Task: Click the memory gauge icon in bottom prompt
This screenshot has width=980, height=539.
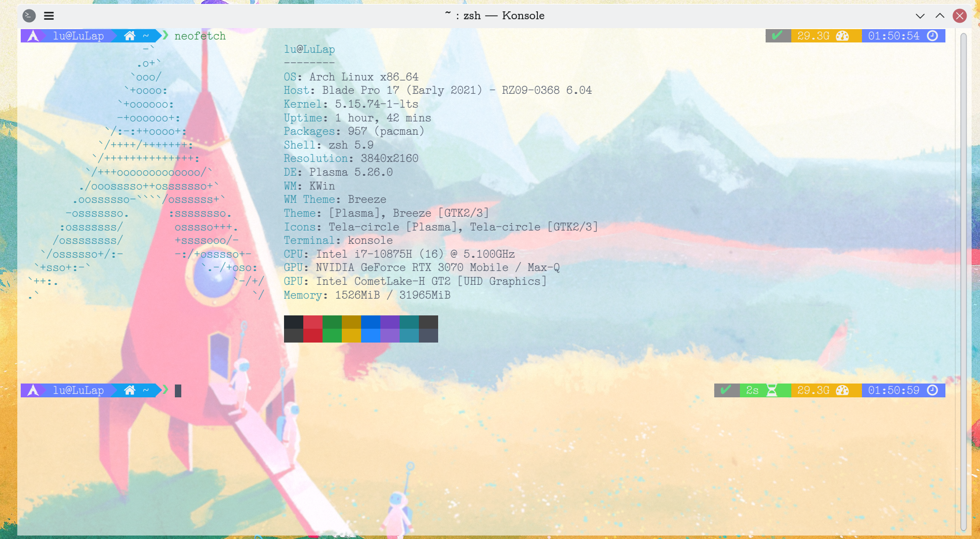Action: pos(842,390)
